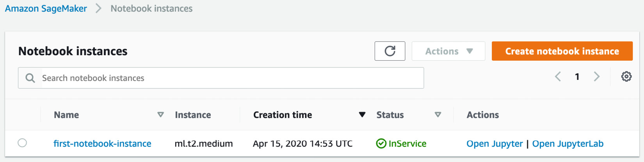Screen dimensions: 644x162
Task: Sort by Creation time arrow
Action: pos(362,115)
